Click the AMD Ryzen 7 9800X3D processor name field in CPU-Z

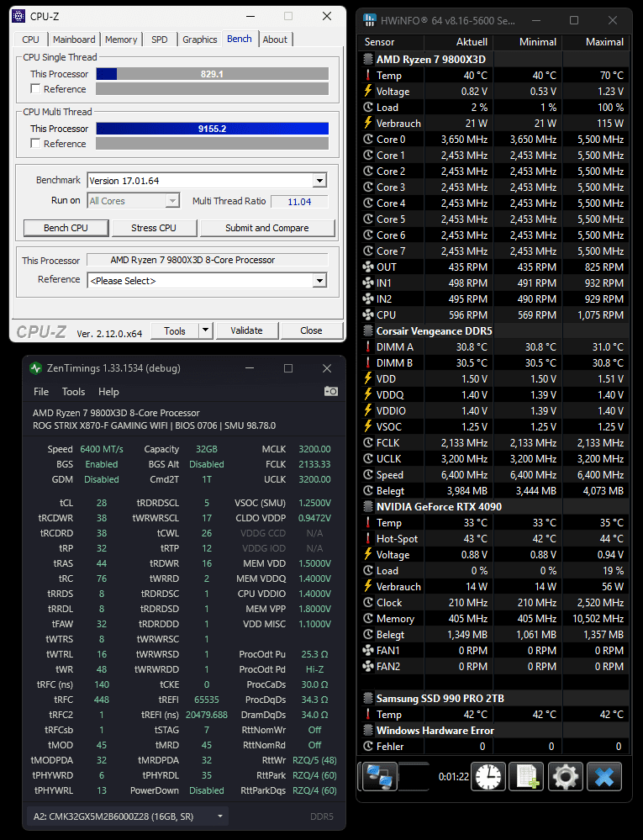coord(208,260)
